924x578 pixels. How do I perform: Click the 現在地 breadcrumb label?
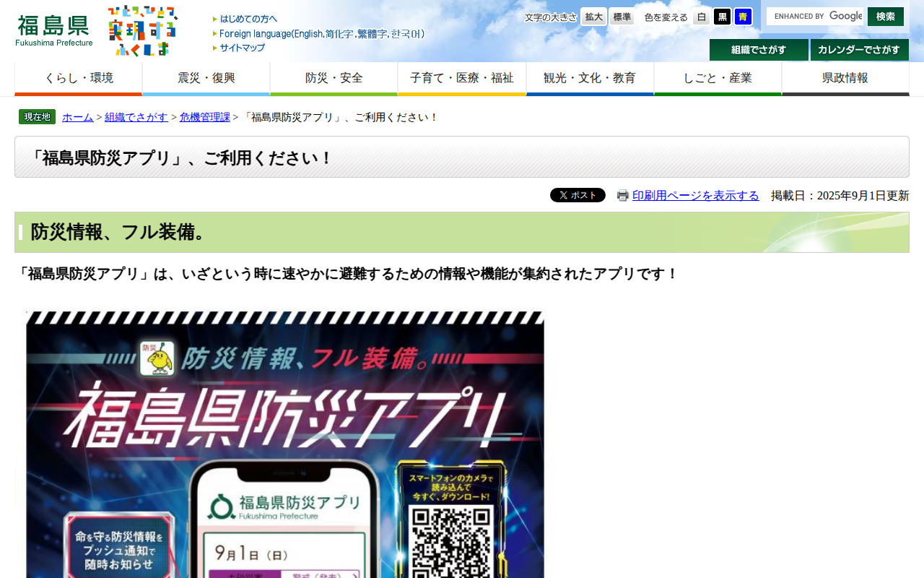click(x=37, y=117)
